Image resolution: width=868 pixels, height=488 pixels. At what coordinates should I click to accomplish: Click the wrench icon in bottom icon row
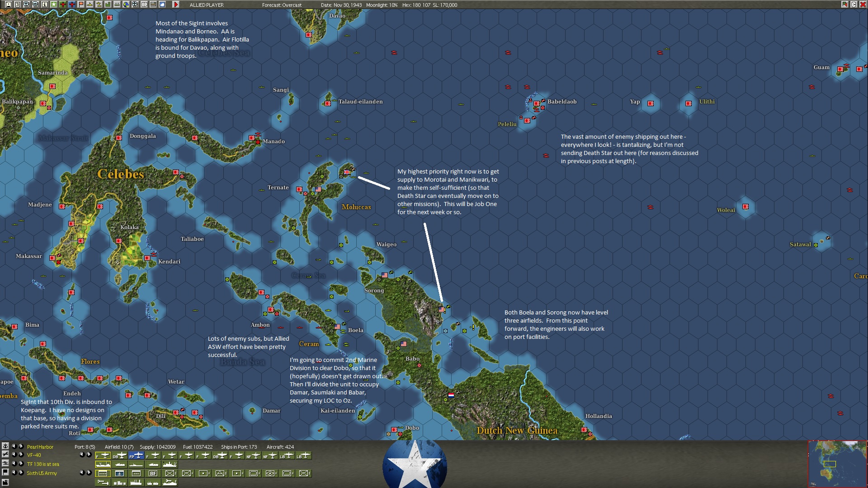pos(103,483)
